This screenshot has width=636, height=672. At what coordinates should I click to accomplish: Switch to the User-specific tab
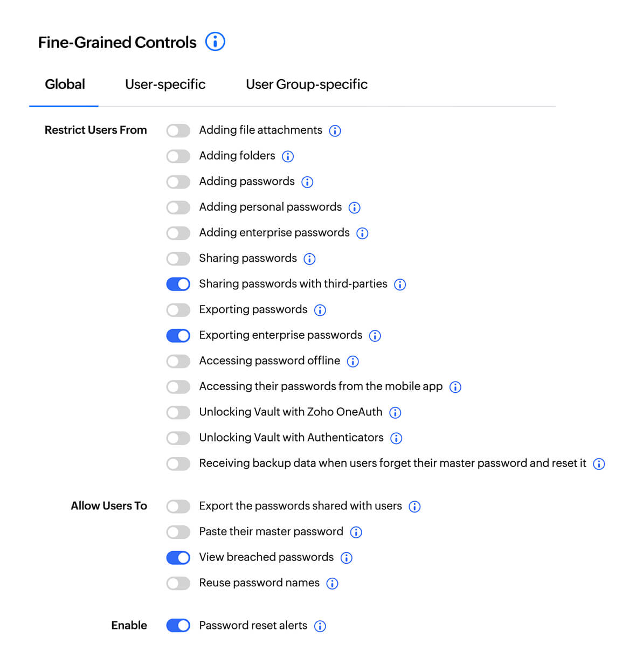(165, 84)
